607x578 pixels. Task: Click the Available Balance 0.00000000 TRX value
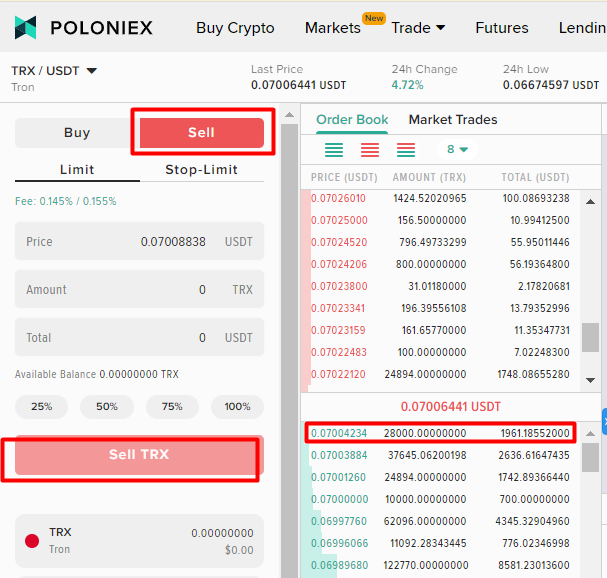(x=139, y=374)
